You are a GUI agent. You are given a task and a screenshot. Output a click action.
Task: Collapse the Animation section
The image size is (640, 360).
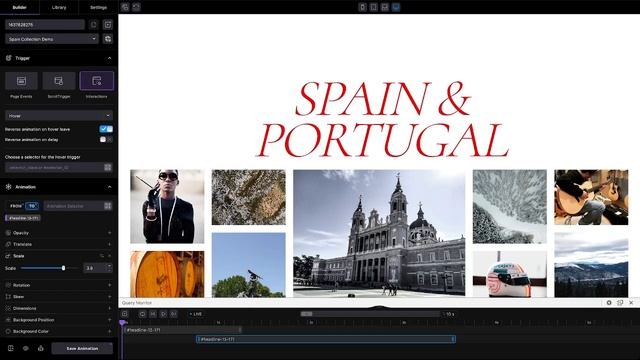[109, 187]
